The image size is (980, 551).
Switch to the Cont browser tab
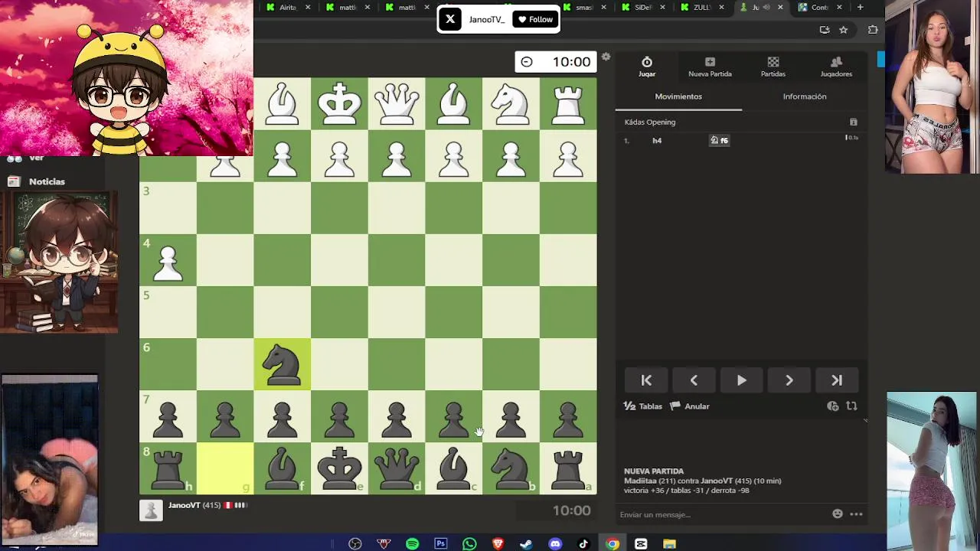point(819,8)
